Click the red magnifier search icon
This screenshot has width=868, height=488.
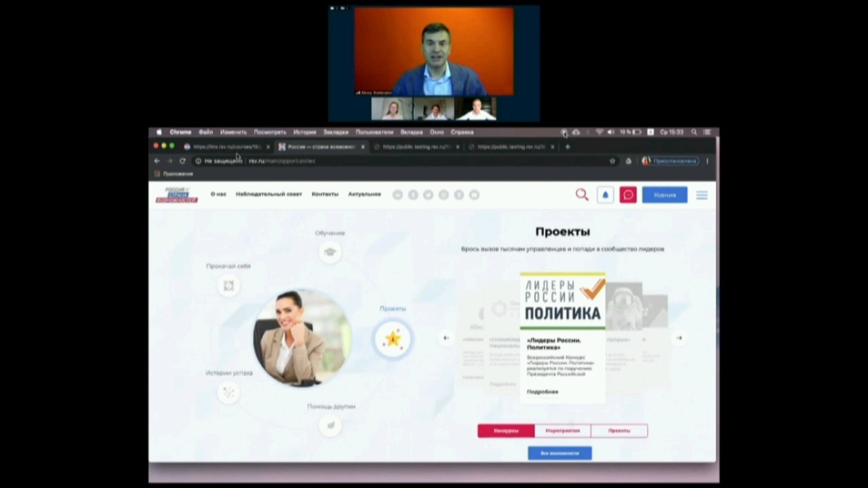(x=582, y=195)
